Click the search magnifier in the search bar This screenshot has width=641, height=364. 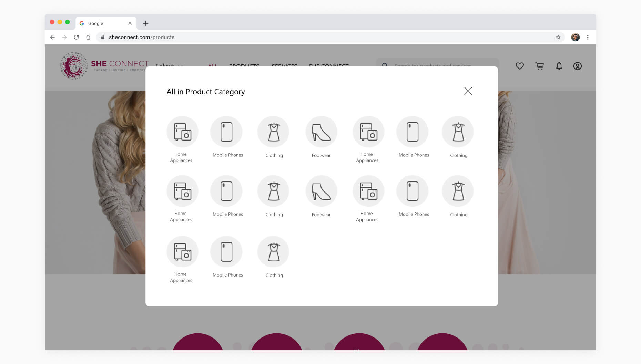[385, 66]
